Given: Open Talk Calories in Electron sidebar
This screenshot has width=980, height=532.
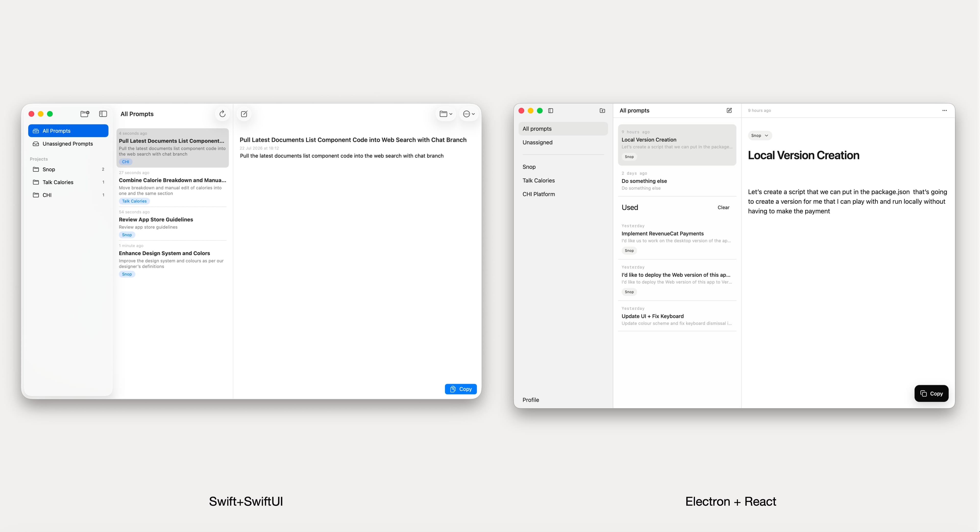Looking at the screenshot, I should (x=563, y=181).
